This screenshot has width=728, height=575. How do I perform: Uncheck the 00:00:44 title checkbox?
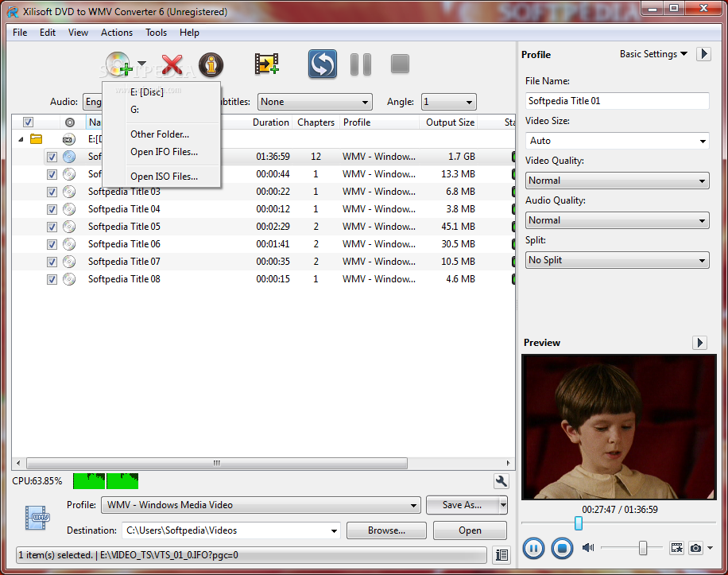pyautogui.click(x=52, y=174)
